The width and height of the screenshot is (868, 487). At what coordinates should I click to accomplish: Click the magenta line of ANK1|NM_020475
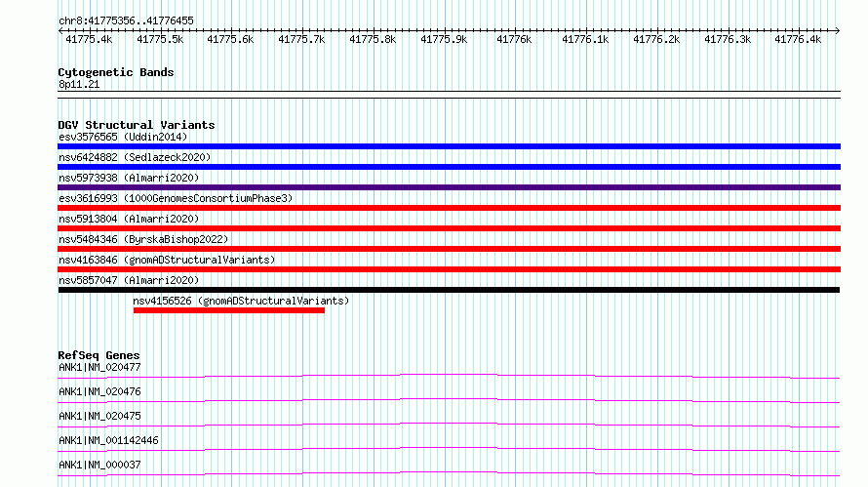pos(449,425)
